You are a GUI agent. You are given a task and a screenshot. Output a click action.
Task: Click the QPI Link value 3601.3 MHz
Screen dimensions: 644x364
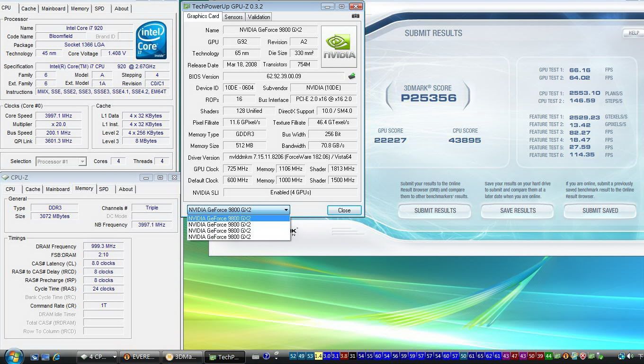click(58, 141)
